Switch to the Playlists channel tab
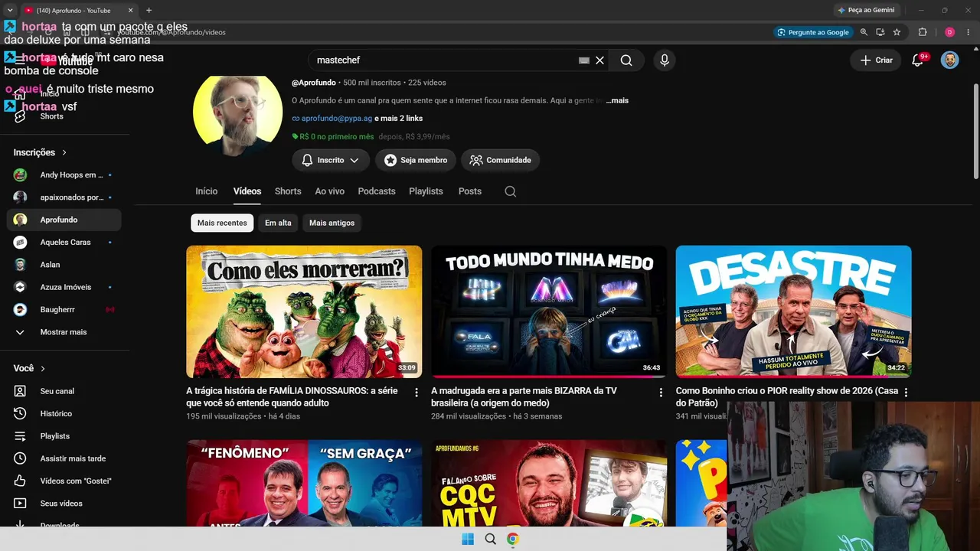The height and width of the screenshot is (551, 980). pos(426,191)
